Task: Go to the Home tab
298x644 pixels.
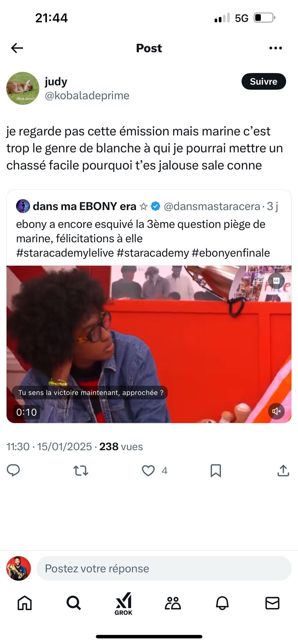Action: click(25, 603)
